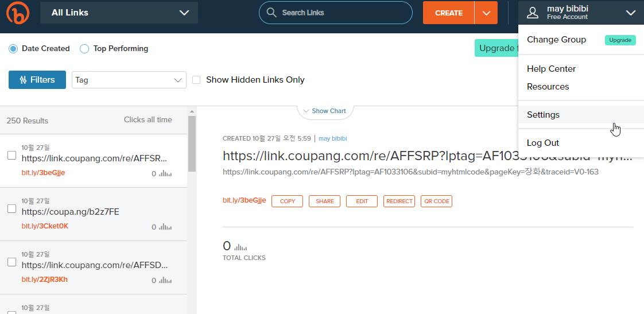The image size is (644, 314).
Task: Choose Change Group from the account menu
Action: tap(556, 40)
